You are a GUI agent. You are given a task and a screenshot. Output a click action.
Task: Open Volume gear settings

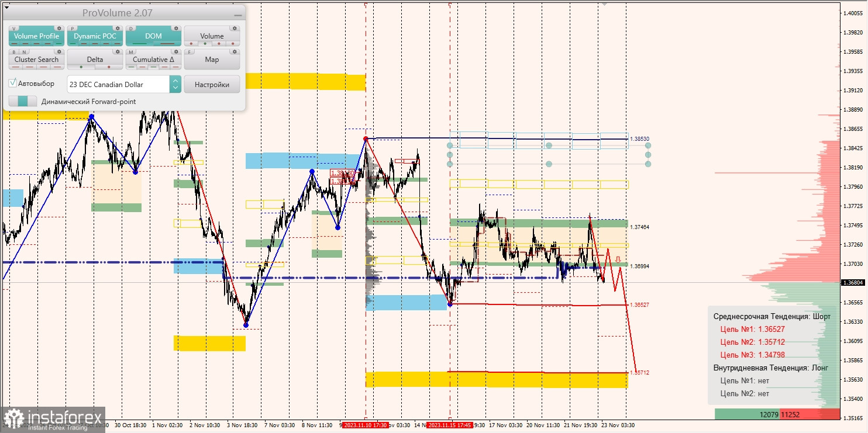pos(235,28)
